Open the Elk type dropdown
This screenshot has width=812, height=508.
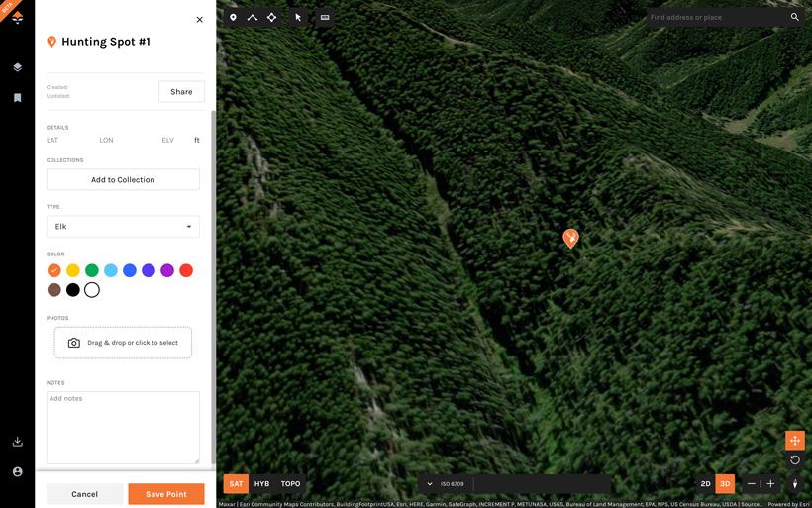coord(123,227)
